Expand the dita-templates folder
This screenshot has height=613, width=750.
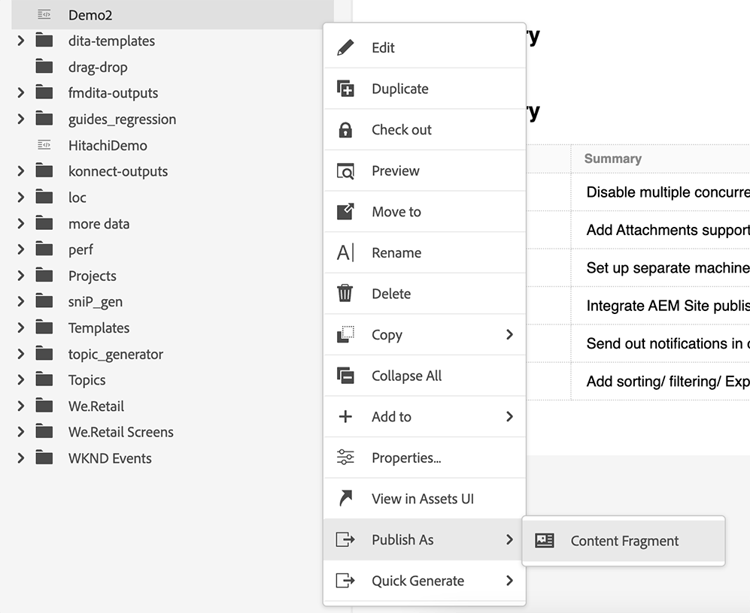click(20, 41)
